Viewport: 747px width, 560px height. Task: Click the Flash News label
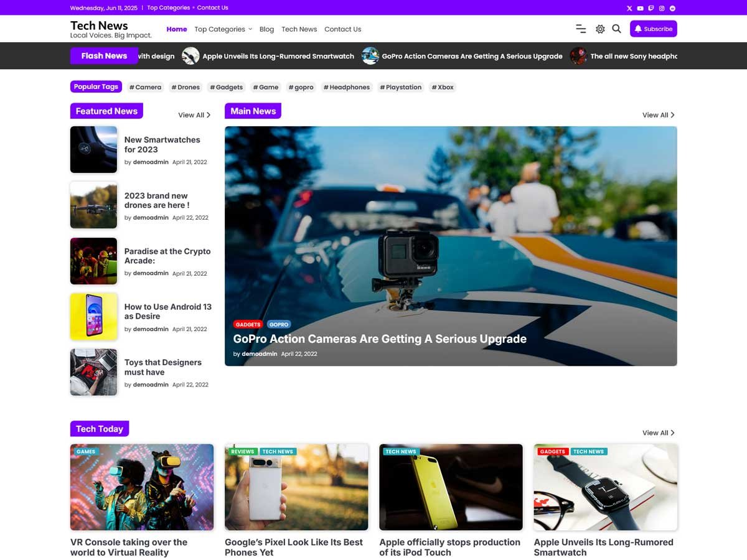pos(104,56)
